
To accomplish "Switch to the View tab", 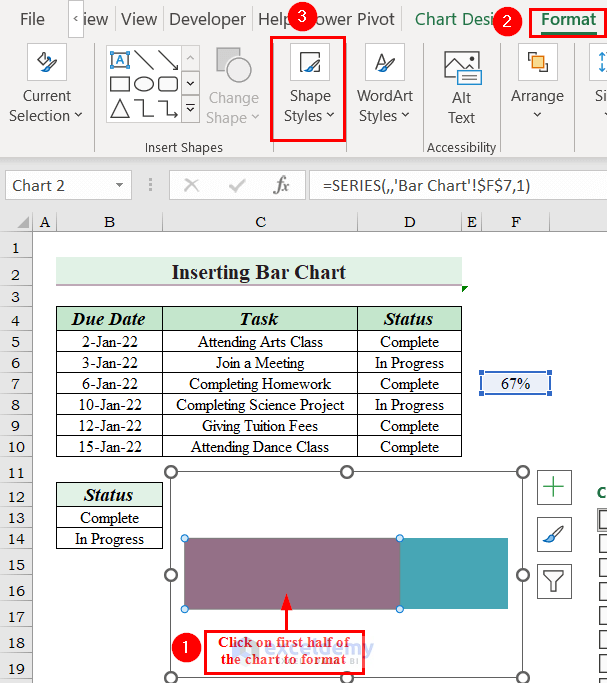I will pyautogui.click(x=139, y=19).
